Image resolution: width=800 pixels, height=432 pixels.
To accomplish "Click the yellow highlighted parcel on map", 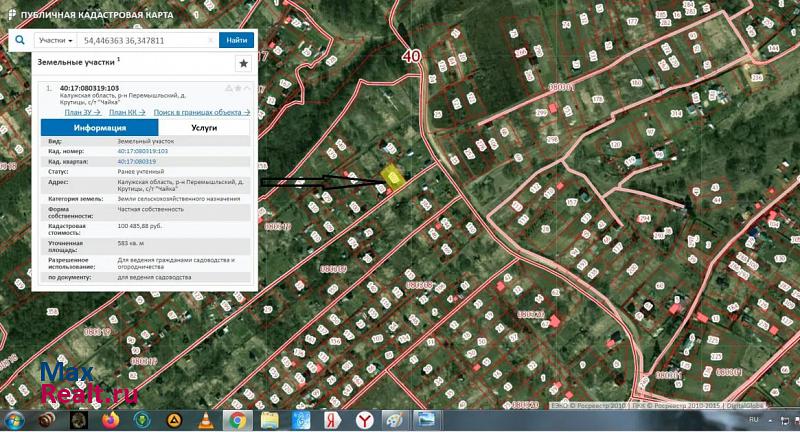I will point(395,179).
